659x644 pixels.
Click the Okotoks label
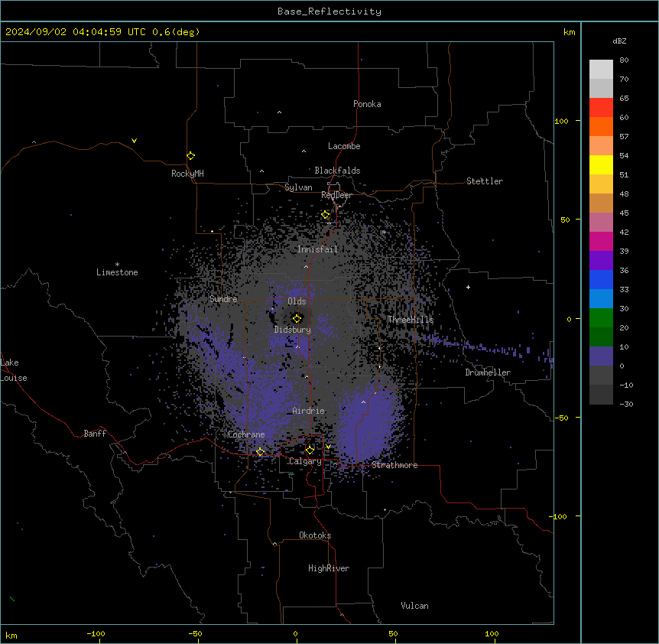(315, 535)
